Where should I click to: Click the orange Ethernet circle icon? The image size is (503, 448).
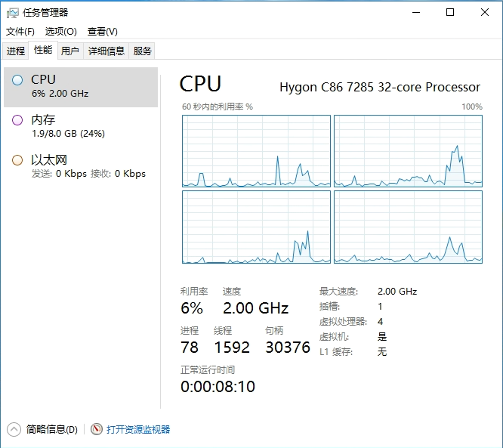[17, 160]
